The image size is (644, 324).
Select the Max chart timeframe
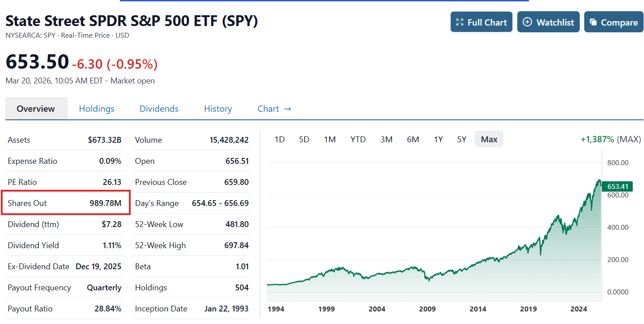(x=489, y=139)
